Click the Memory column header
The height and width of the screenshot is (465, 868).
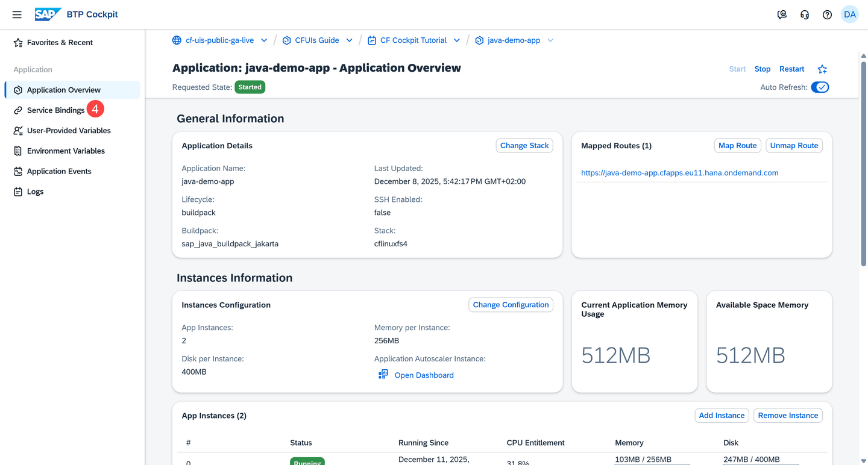629,443
